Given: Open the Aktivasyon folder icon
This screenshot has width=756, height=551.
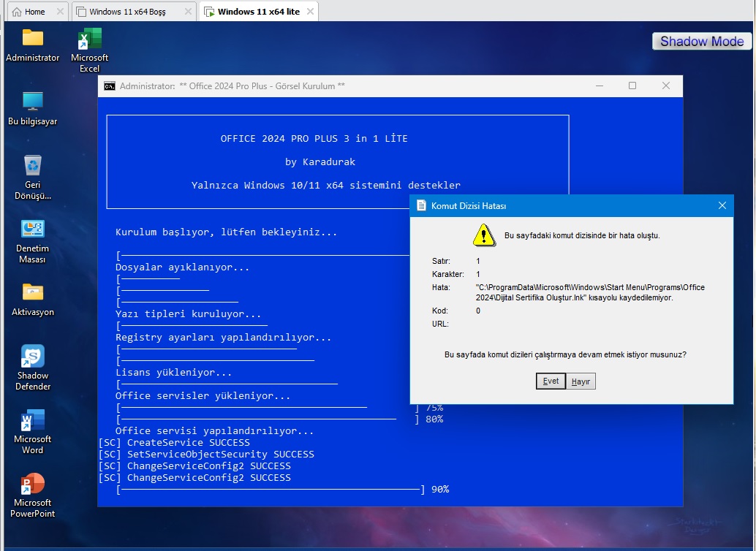Looking at the screenshot, I should coord(32,300).
